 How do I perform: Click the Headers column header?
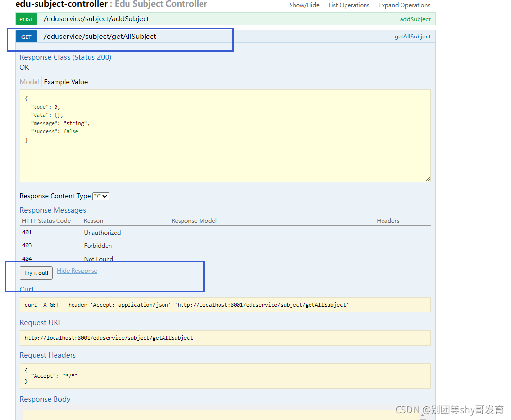388,221
